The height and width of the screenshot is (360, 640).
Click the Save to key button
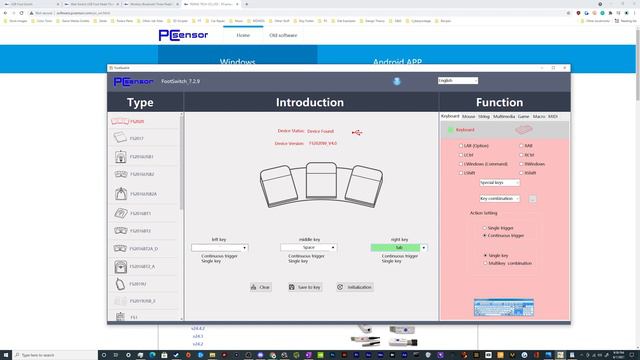point(305,287)
